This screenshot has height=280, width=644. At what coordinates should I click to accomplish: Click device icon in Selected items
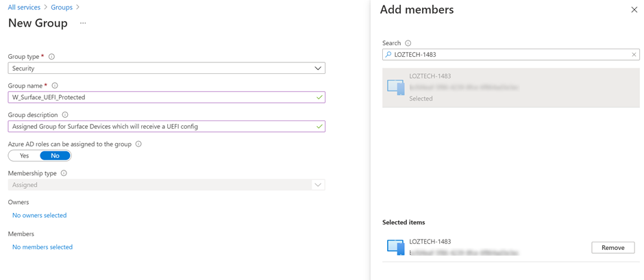click(x=395, y=247)
